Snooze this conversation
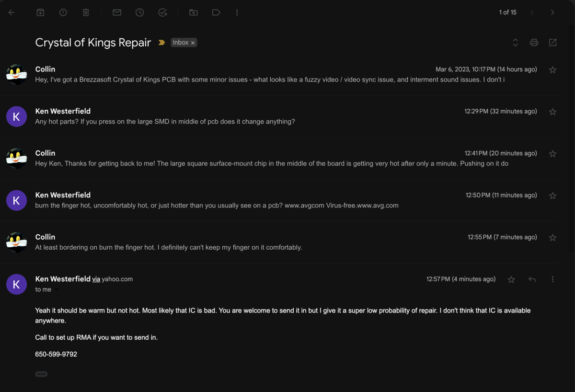Screen dimensions: 575x392 point(139,12)
